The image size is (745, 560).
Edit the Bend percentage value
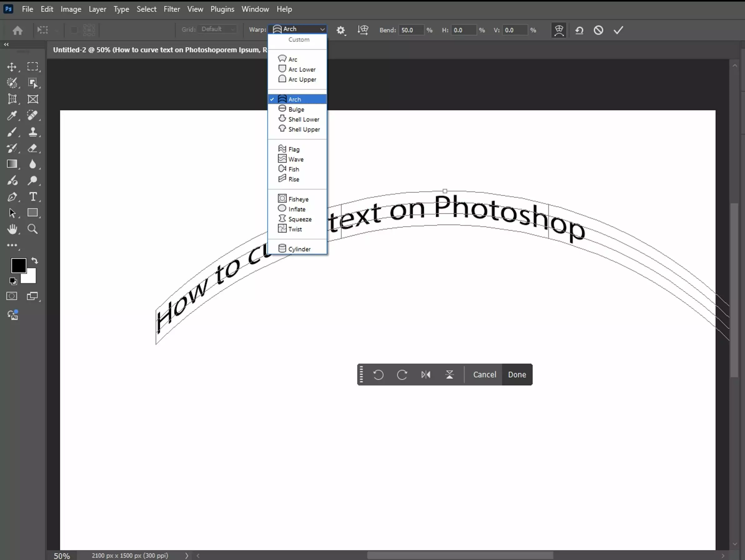pyautogui.click(x=412, y=30)
